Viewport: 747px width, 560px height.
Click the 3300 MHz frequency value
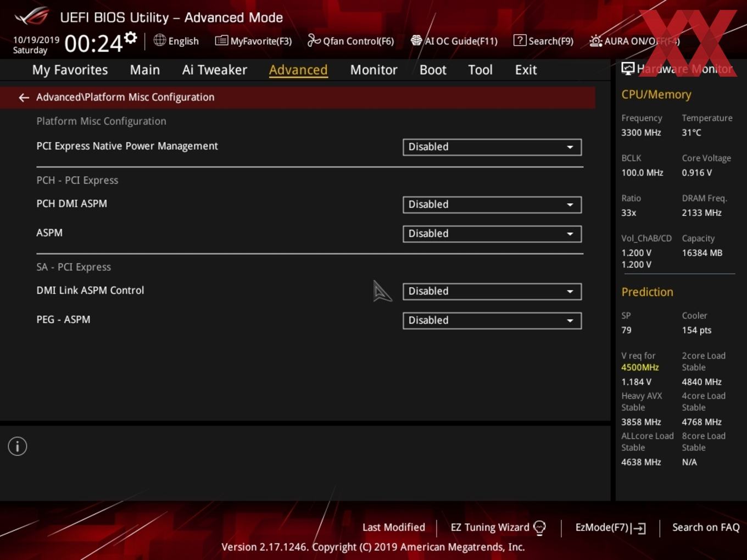click(x=641, y=132)
